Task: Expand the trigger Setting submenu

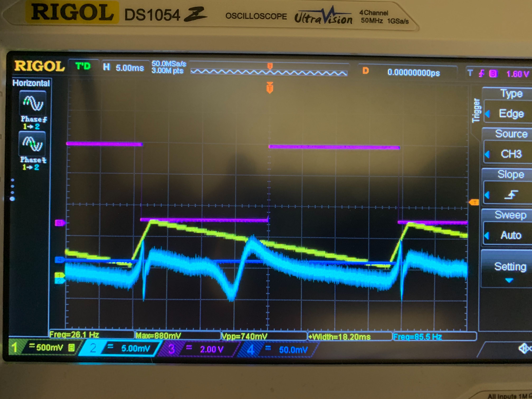Action: (x=507, y=269)
